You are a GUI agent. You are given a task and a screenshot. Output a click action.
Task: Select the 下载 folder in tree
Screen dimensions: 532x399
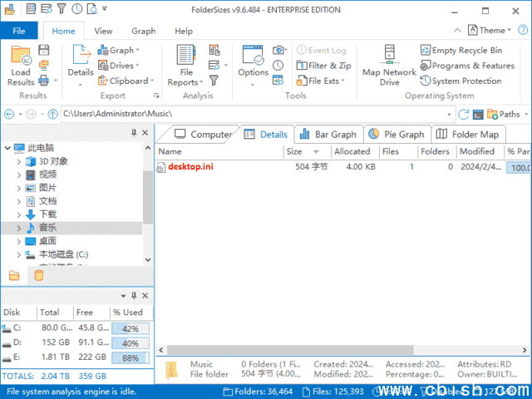(47, 214)
